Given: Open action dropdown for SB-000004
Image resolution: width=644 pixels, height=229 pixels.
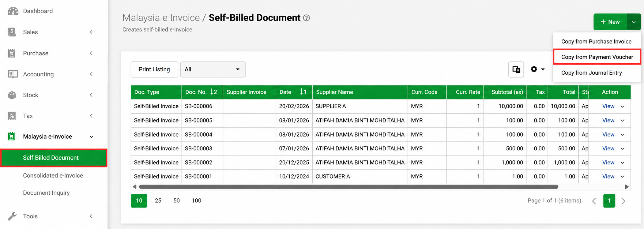Looking at the screenshot, I should point(623,135).
